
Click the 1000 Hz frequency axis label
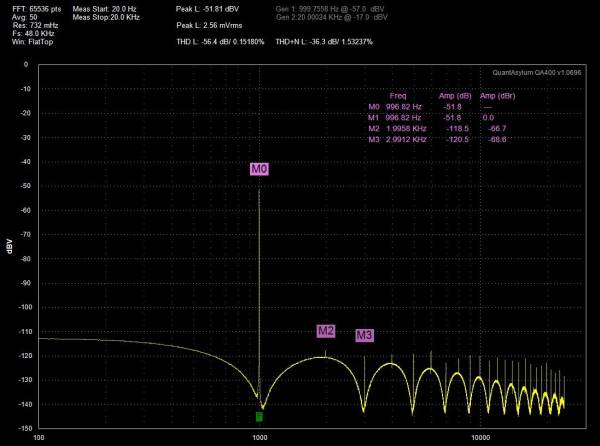pyautogui.click(x=259, y=437)
